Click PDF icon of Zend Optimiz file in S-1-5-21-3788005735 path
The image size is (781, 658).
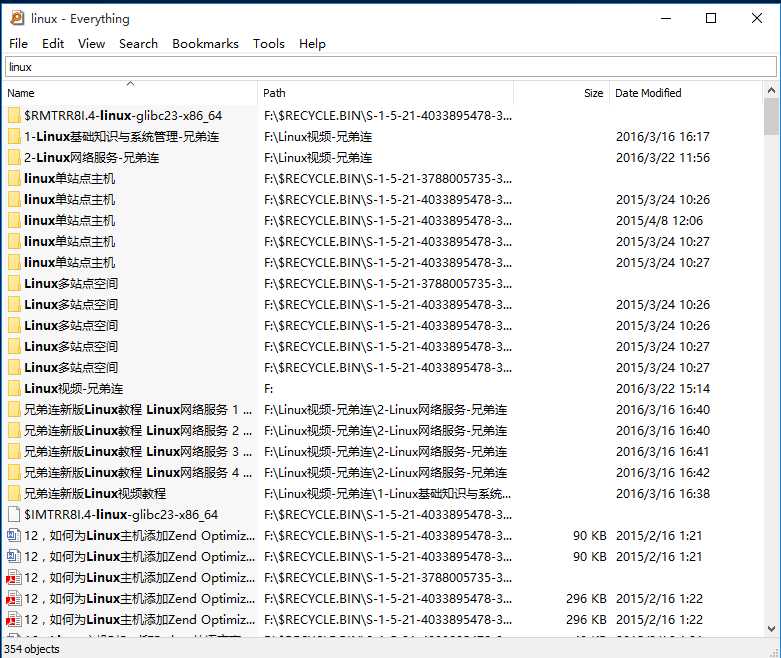tap(13, 578)
